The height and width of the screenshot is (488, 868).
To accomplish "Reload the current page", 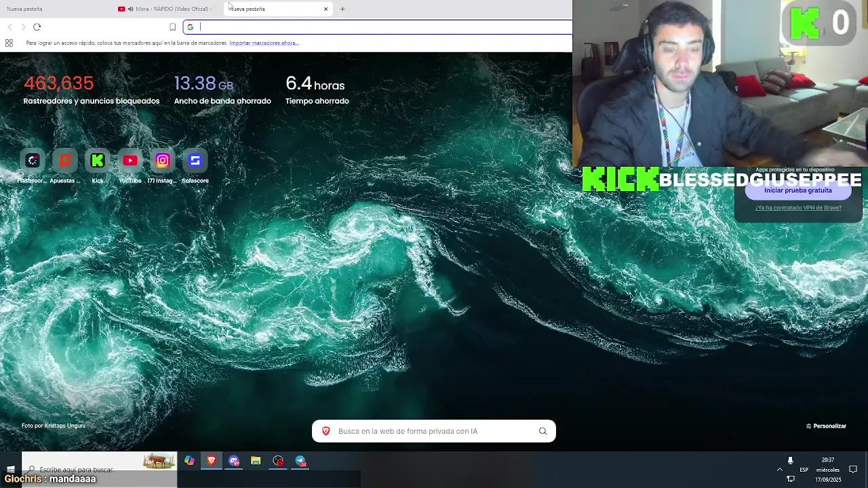I will click(37, 27).
